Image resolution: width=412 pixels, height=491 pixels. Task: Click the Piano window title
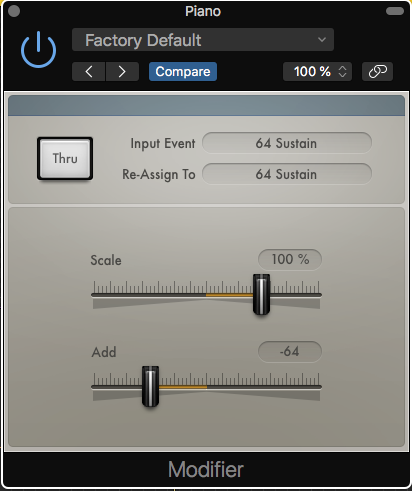203,11
